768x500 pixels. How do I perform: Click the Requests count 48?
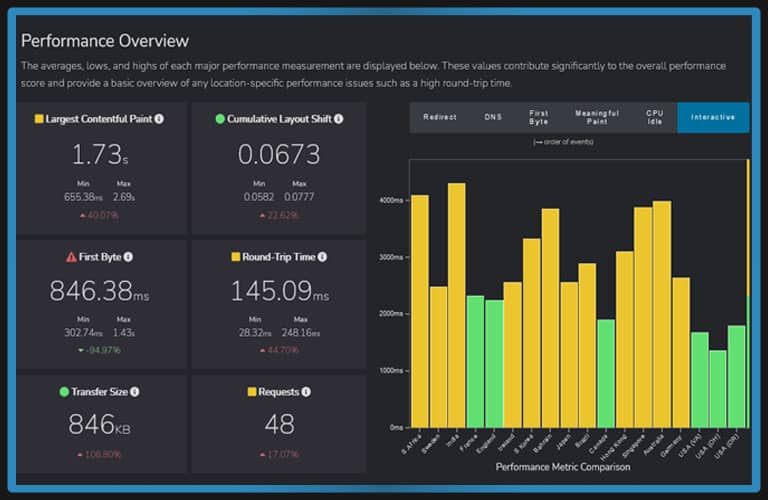tap(280, 424)
